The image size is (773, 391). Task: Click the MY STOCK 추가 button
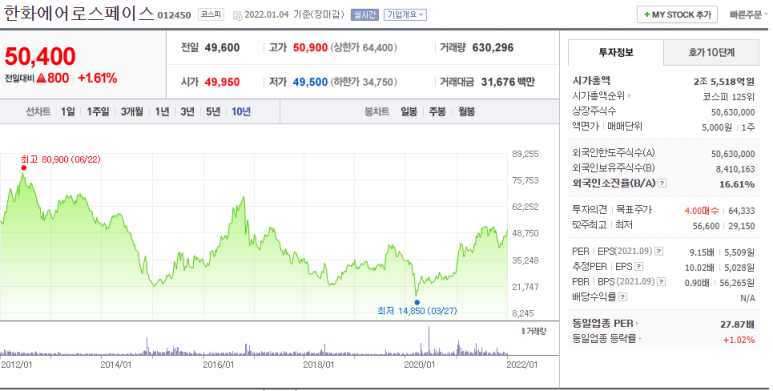[x=677, y=15]
